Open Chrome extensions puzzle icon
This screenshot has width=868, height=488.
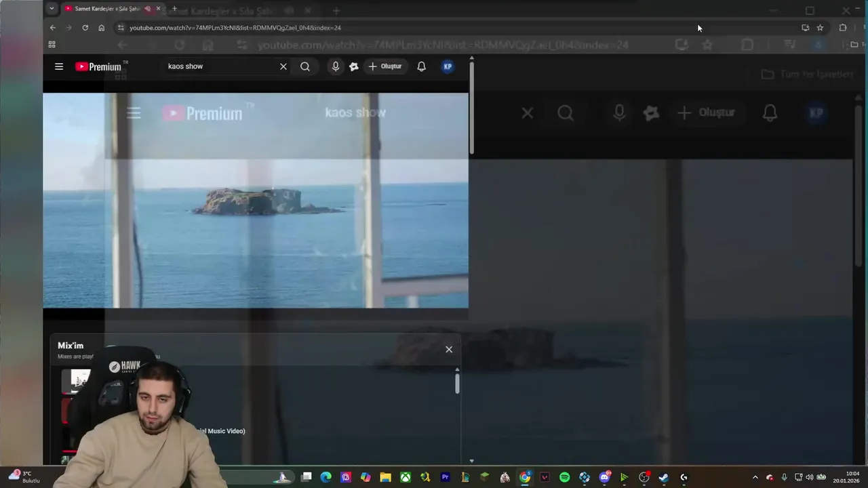click(x=843, y=28)
